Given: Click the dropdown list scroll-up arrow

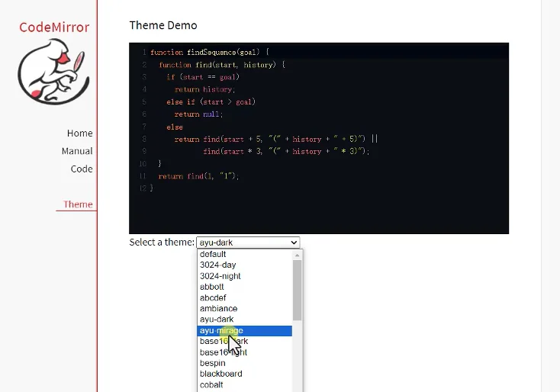Looking at the screenshot, I should point(297,255).
